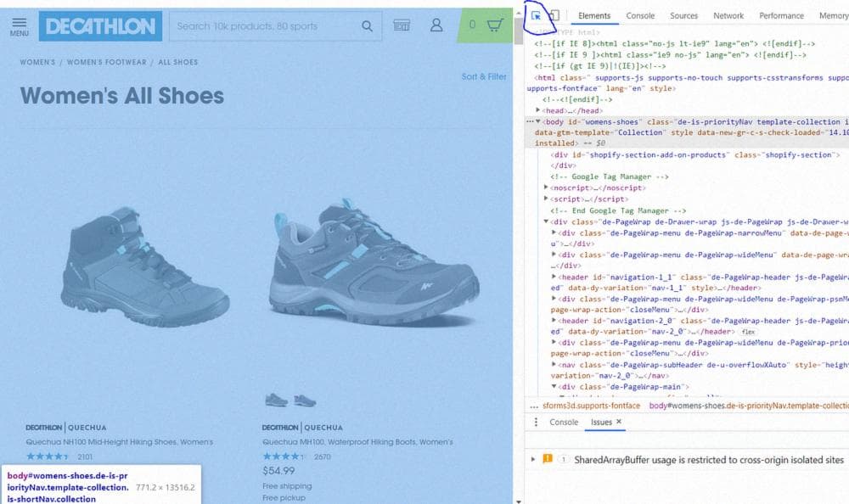849x504 pixels.
Task: Select the drawer Issues tab
Action: [601, 422]
